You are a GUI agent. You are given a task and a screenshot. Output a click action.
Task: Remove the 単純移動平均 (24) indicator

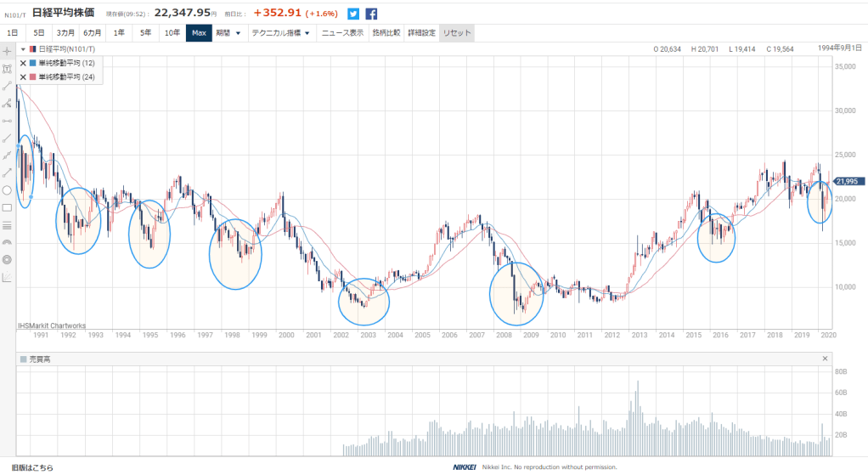(23, 76)
